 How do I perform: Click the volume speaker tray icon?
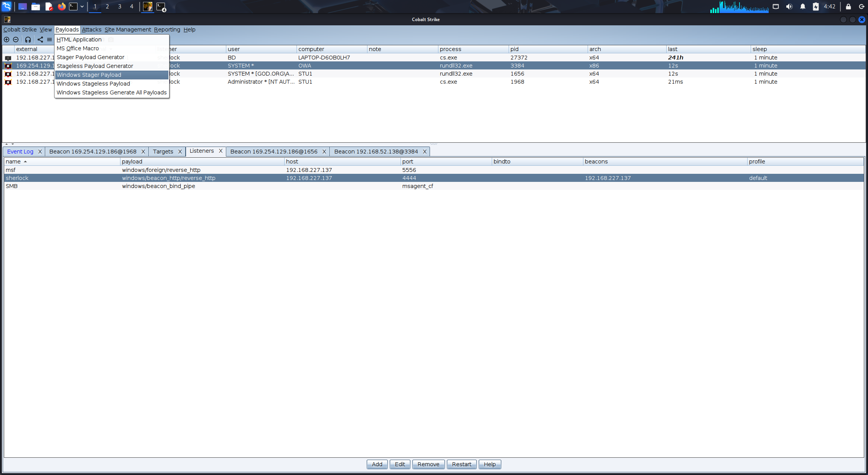click(789, 7)
